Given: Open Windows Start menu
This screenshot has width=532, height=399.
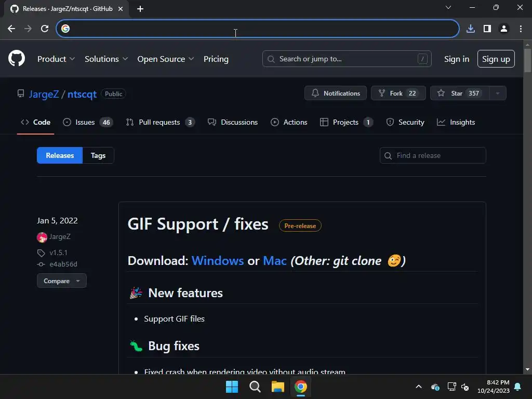Looking at the screenshot, I should point(232,387).
